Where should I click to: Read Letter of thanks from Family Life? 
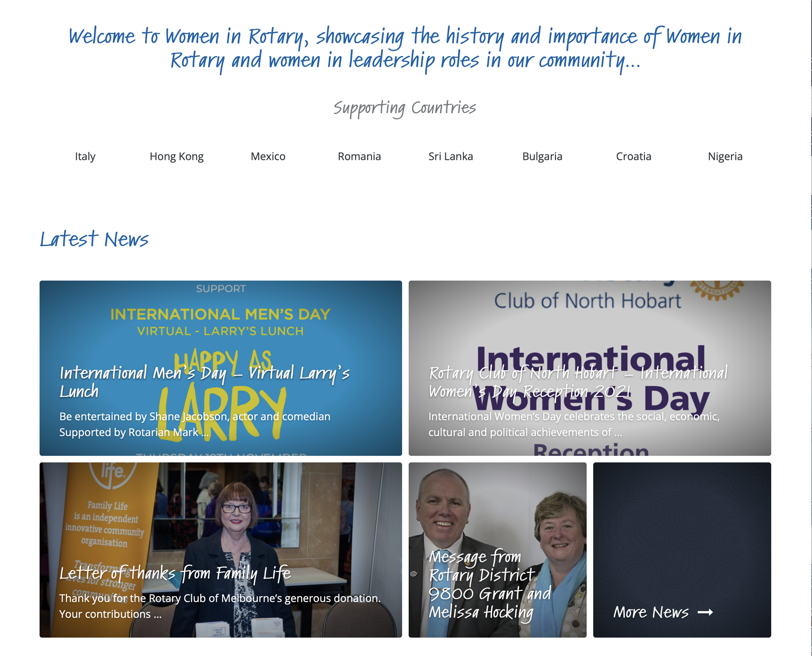click(x=175, y=573)
